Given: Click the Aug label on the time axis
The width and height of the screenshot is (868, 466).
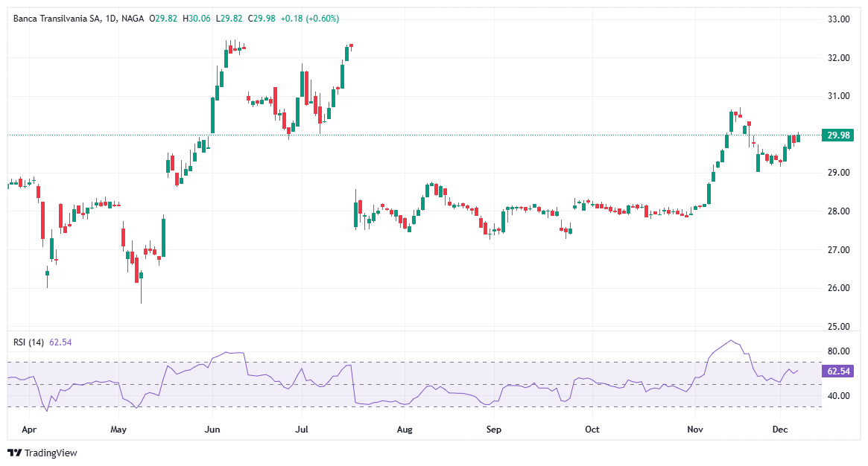Looking at the screenshot, I should [405, 430].
